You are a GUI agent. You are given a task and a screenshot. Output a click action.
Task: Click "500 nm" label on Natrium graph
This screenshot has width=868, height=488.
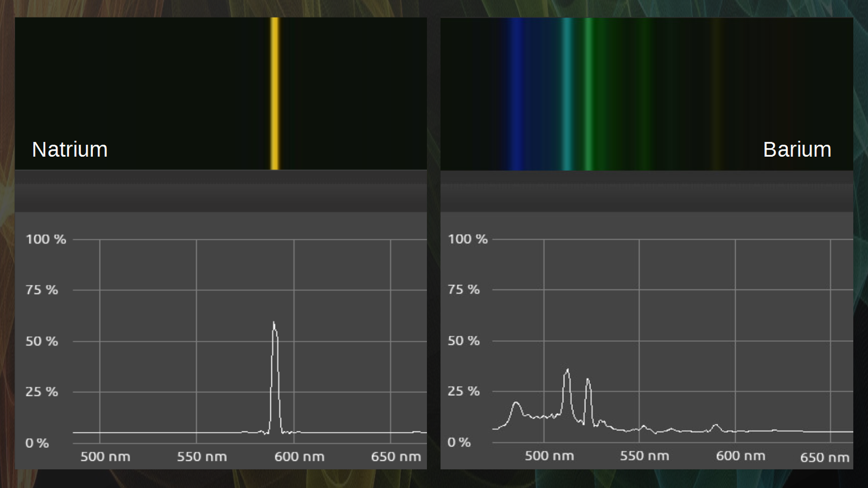click(105, 457)
